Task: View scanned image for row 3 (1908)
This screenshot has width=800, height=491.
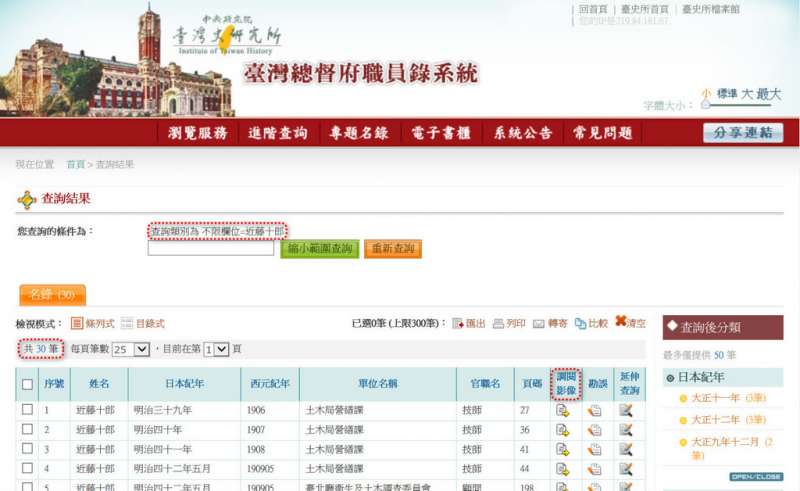Action: 562,450
